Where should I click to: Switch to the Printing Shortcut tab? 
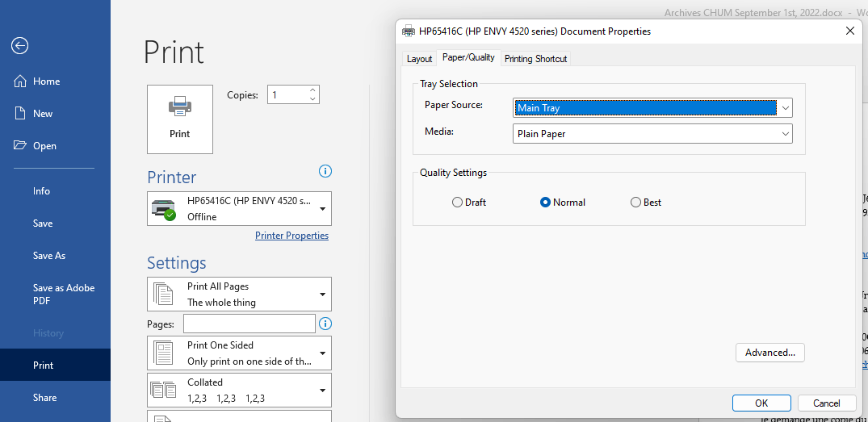(535, 59)
